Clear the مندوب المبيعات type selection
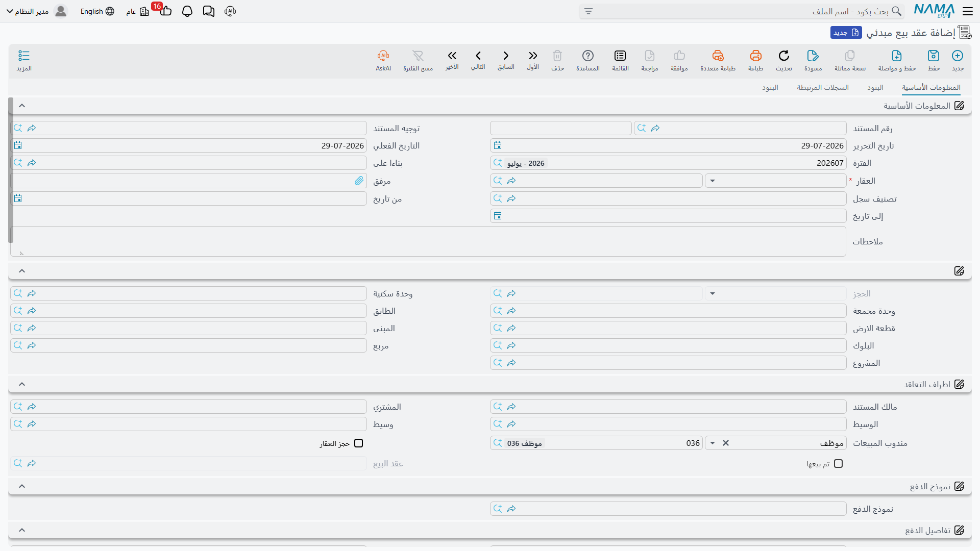 (x=726, y=443)
